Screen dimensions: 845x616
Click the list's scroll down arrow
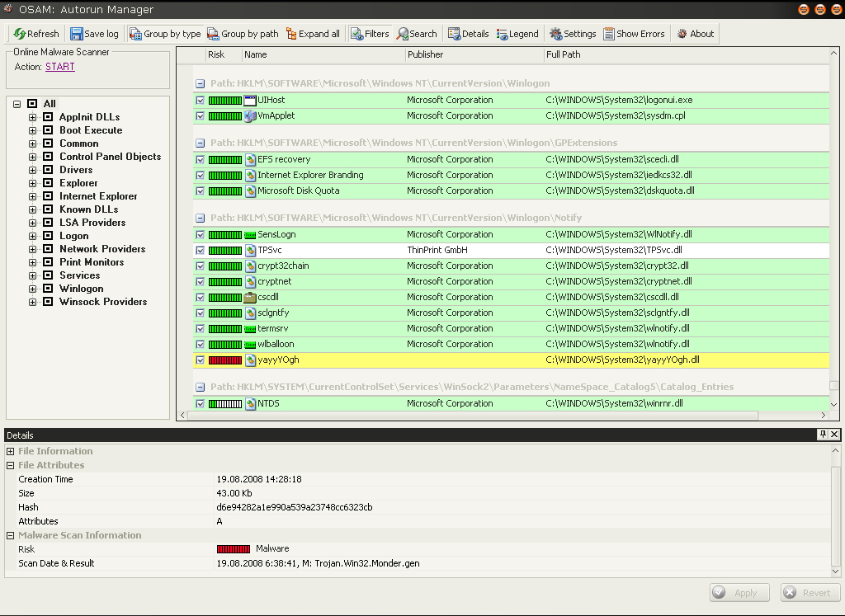coord(833,405)
